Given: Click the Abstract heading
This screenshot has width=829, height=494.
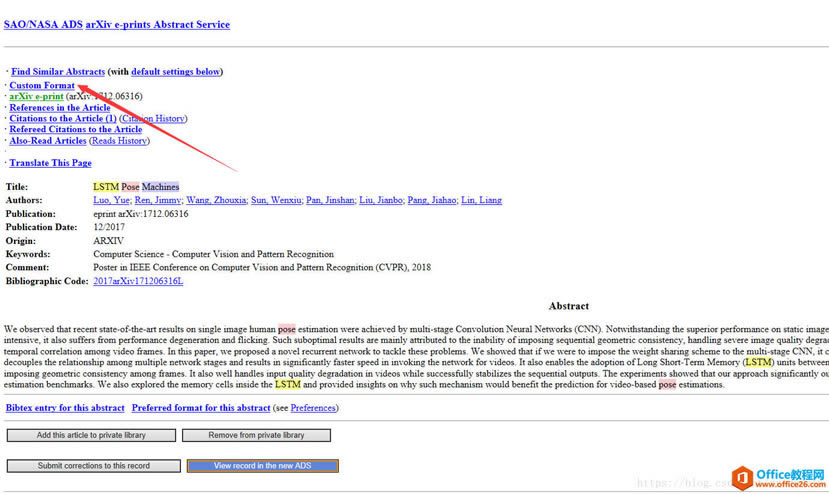Looking at the screenshot, I should pos(568,306).
